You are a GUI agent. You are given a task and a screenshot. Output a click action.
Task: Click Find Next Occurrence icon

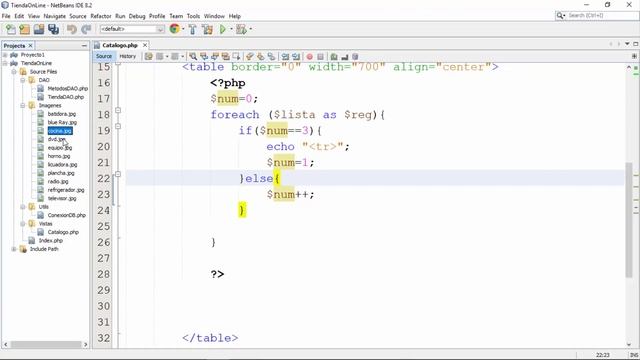point(215,56)
